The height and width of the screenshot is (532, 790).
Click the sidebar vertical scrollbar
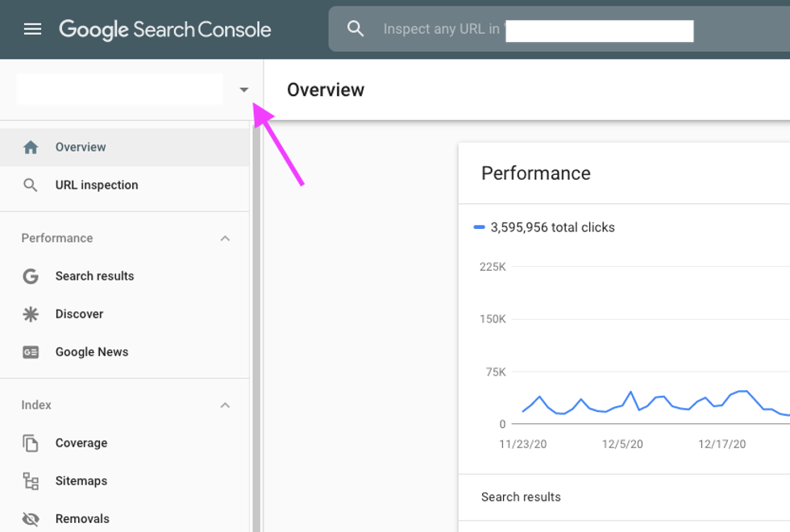coord(256,322)
